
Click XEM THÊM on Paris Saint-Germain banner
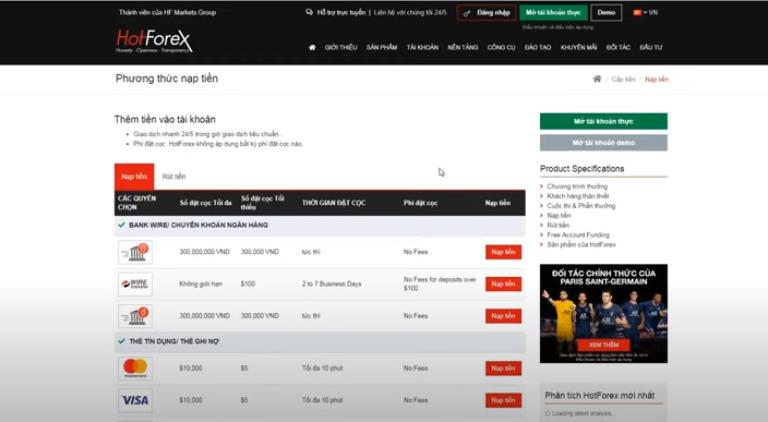[603, 343]
